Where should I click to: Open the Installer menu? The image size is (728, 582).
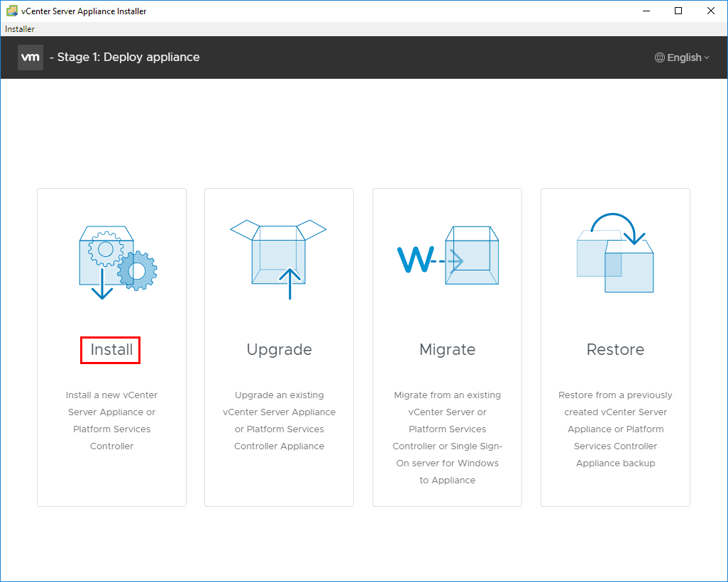pos(19,29)
